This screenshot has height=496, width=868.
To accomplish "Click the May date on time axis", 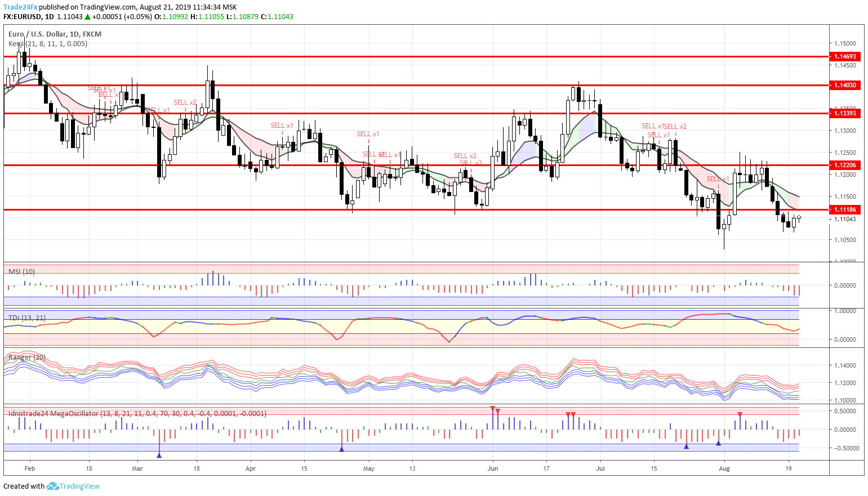I will (x=369, y=468).
